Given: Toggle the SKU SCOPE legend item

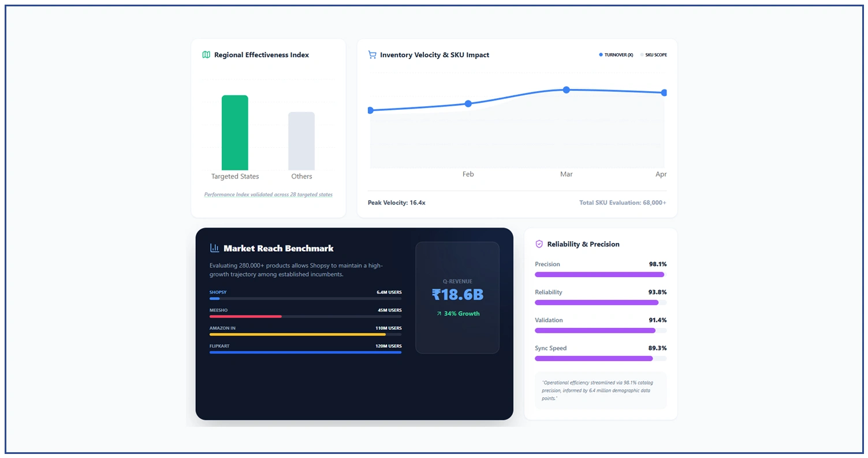Looking at the screenshot, I should (x=653, y=54).
